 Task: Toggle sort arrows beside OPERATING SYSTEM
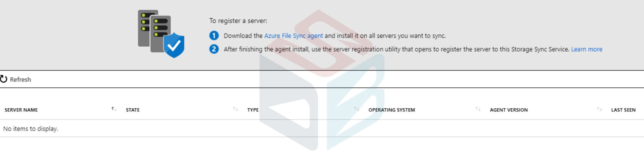coord(478,109)
